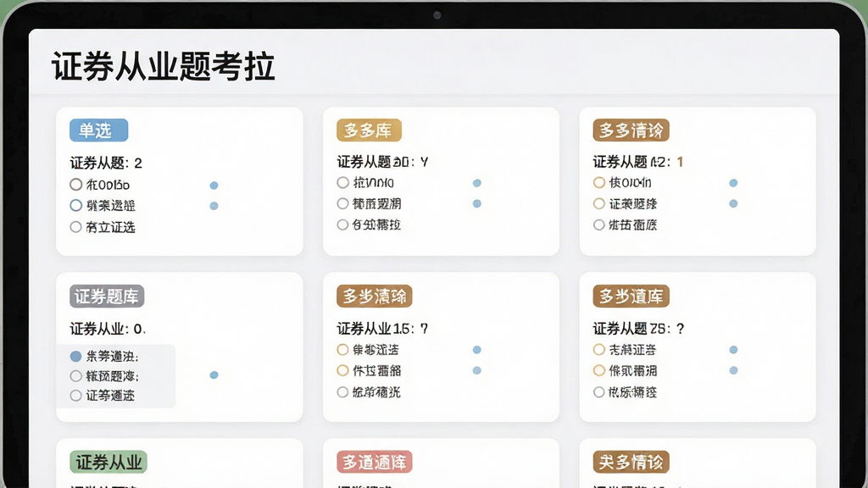Click the question heading ending in ZS: ?
Image resolution: width=868 pixels, height=488 pixels.
point(638,329)
